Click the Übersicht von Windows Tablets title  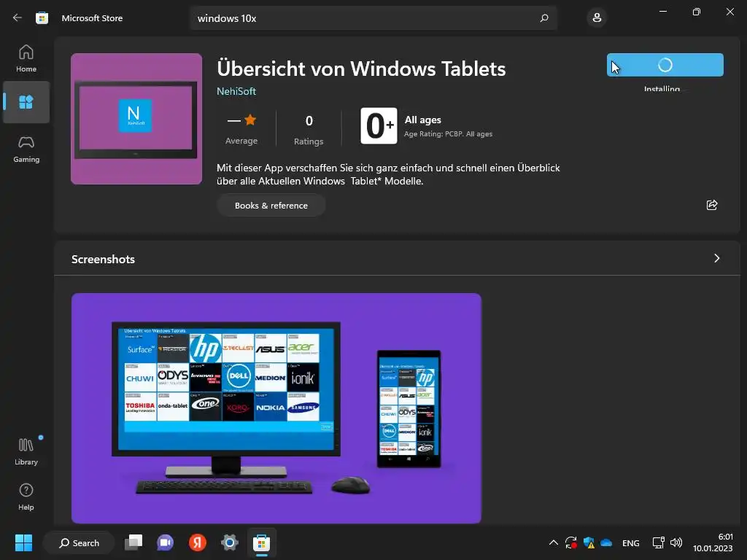point(361,69)
